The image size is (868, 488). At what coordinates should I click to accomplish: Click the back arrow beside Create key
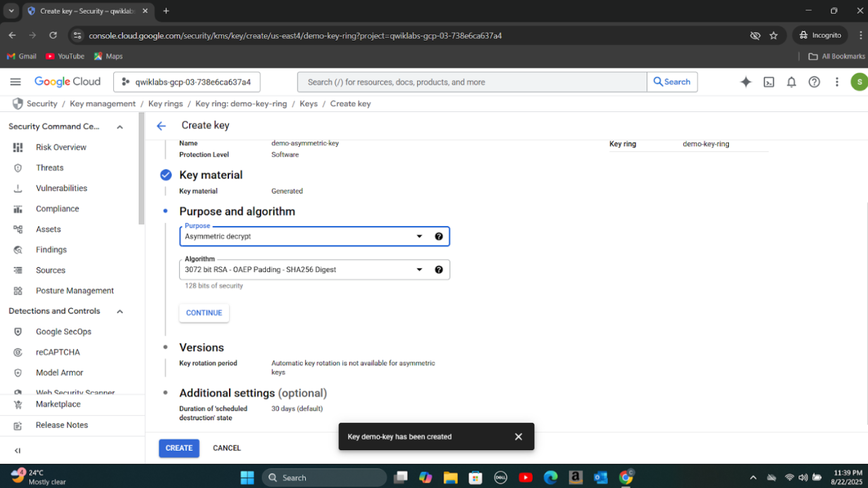pyautogui.click(x=161, y=125)
